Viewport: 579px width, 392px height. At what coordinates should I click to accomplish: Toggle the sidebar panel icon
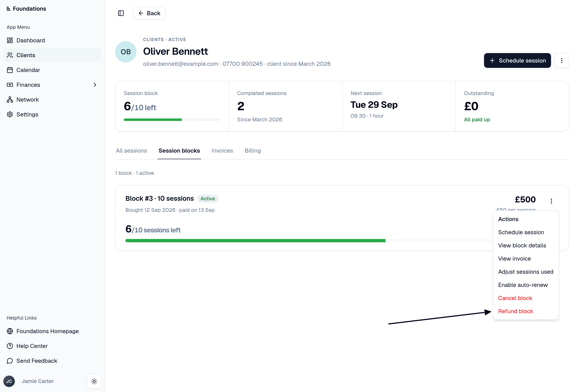(x=121, y=13)
